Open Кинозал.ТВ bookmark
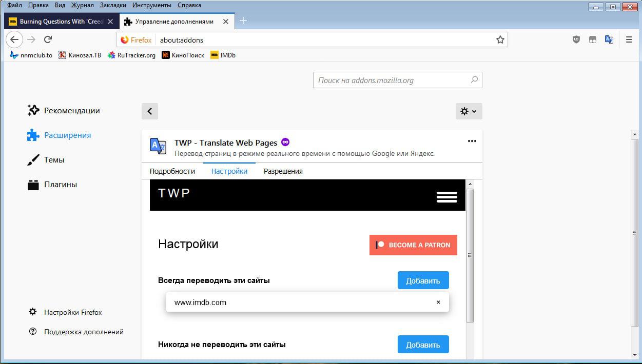This screenshot has height=364, width=642. point(80,55)
